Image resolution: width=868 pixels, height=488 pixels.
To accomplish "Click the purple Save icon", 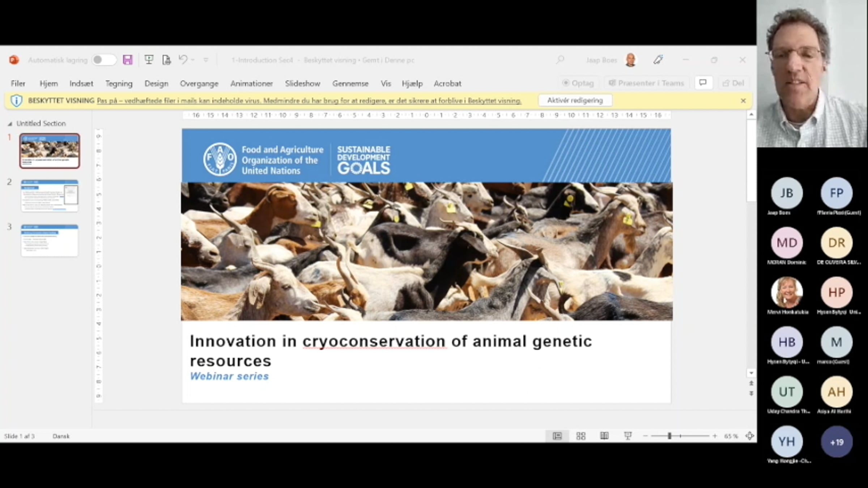I will pos(128,60).
